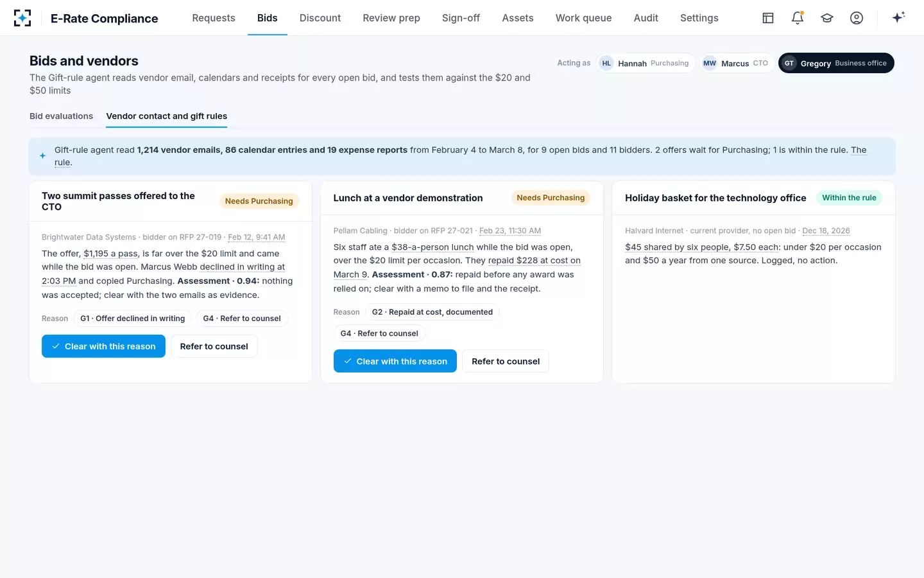The width and height of the screenshot is (924, 578).
Task: Select G4 Refer to counsel on lunch card
Action: pyautogui.click(x=379, y=333)
